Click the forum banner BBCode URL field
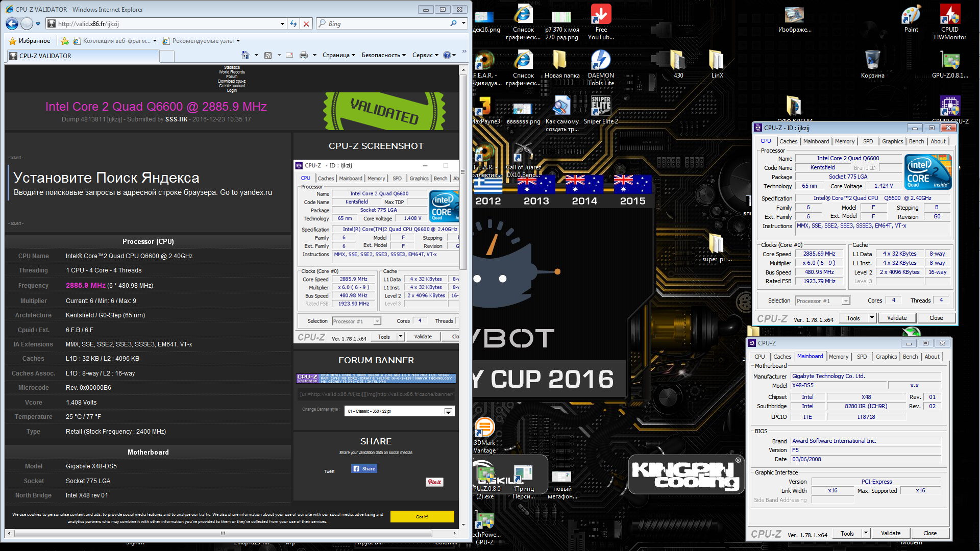 click(x=376, y=394)
